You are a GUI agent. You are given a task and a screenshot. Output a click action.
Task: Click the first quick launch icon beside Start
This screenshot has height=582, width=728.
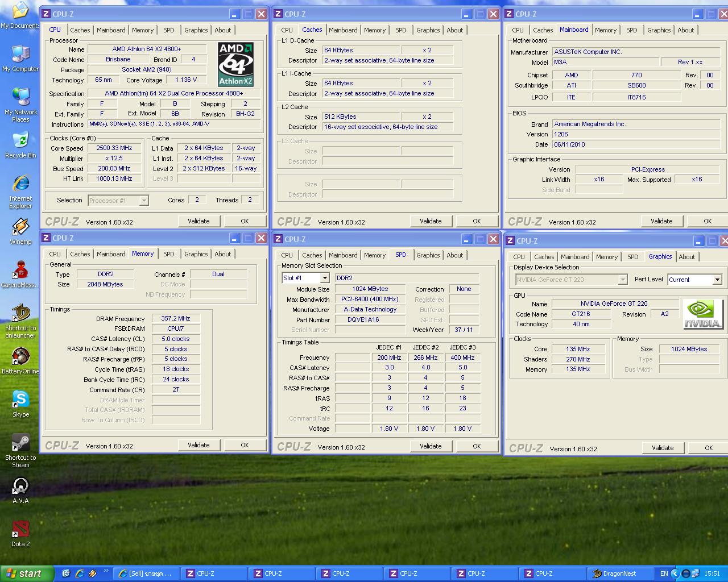pyautogui.click(x=66, y=573)
